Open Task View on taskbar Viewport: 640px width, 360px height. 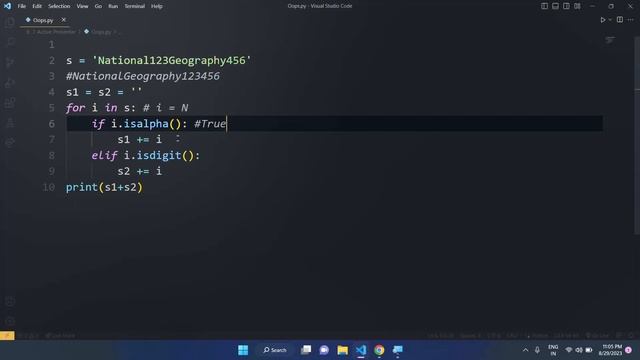pyautogui.click(x=306, y=350)
